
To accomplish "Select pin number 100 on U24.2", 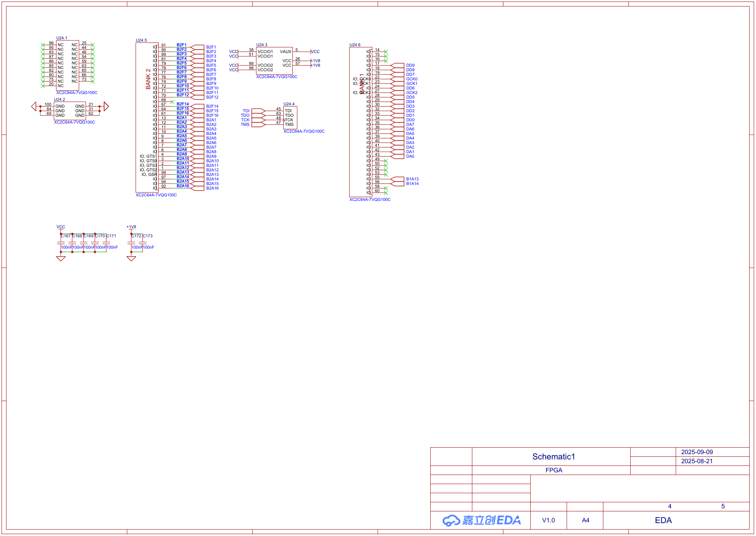I will click(48, 105).
